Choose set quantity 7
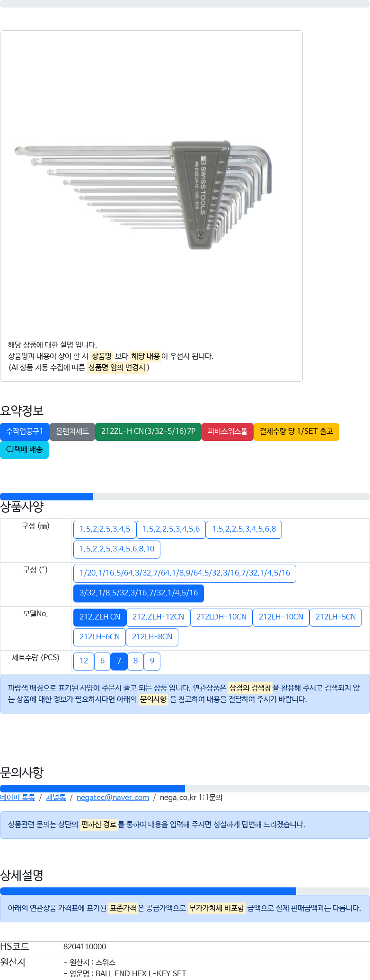 point(119,661)
